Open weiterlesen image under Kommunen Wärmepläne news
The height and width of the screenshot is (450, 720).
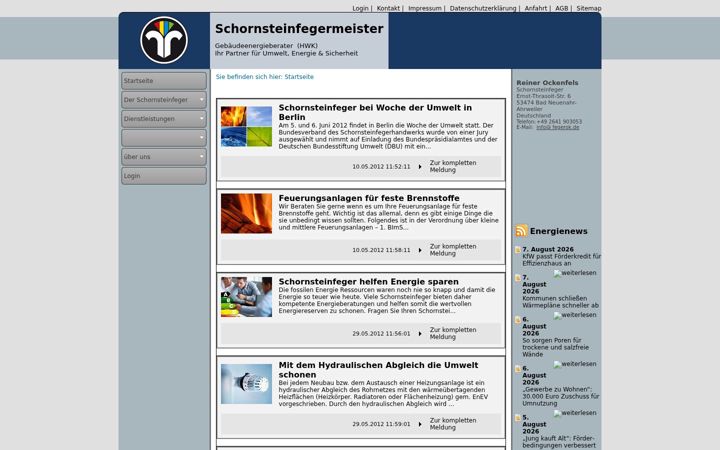coord(575,315)
